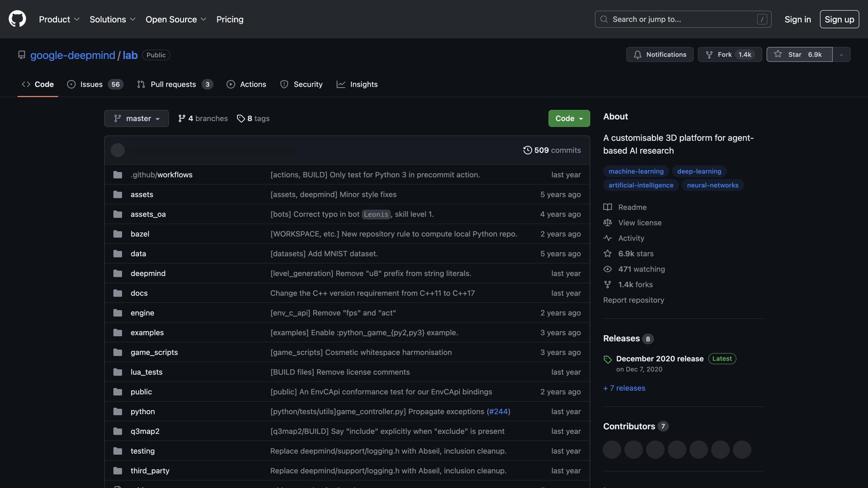The height and width of the screenshot is (488, 868).
Task: Click the watching eye icon
Action: pyautogui.click(x=607, y=269)
